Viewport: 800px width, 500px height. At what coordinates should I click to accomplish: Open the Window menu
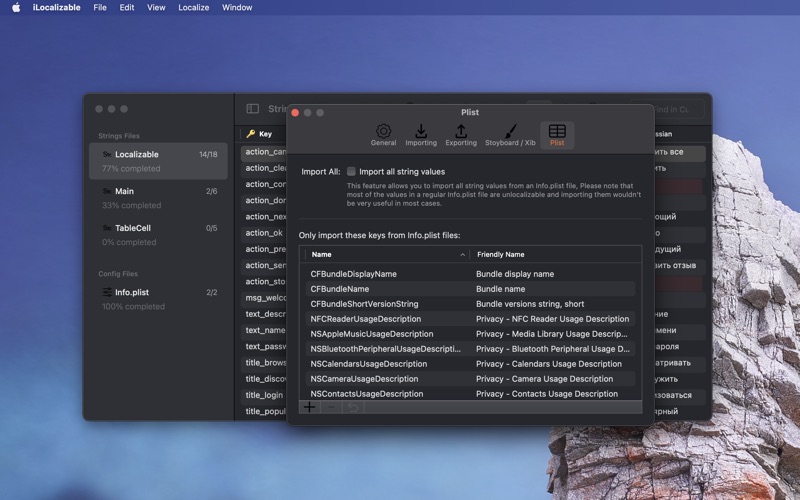(x=237, y=7)
